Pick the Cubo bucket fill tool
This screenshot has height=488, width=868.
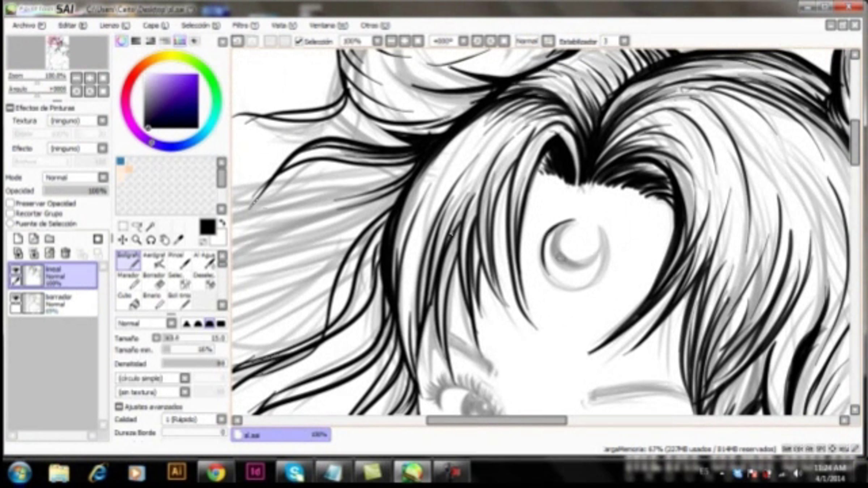[x=129, y=301]
